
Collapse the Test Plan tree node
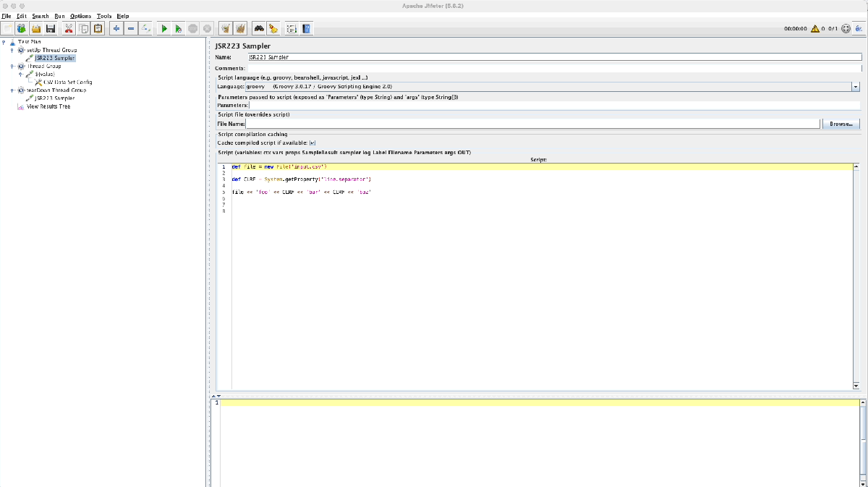4,42
